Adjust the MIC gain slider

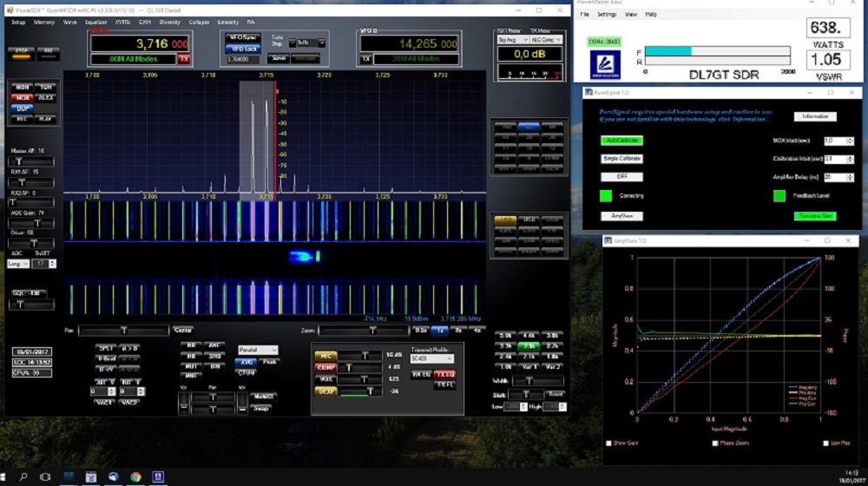tap(360, 355)
